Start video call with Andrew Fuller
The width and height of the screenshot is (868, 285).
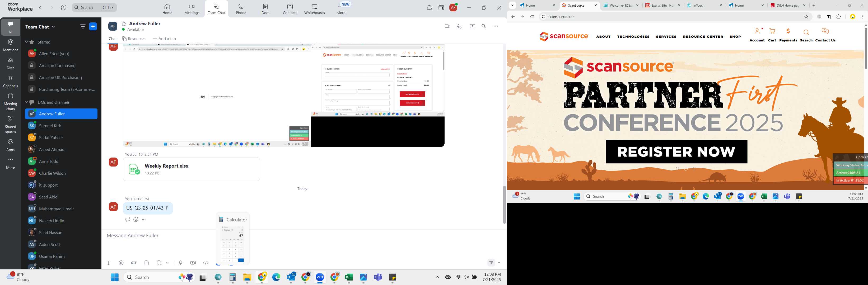pyautogui.click(x=447, y=26)
